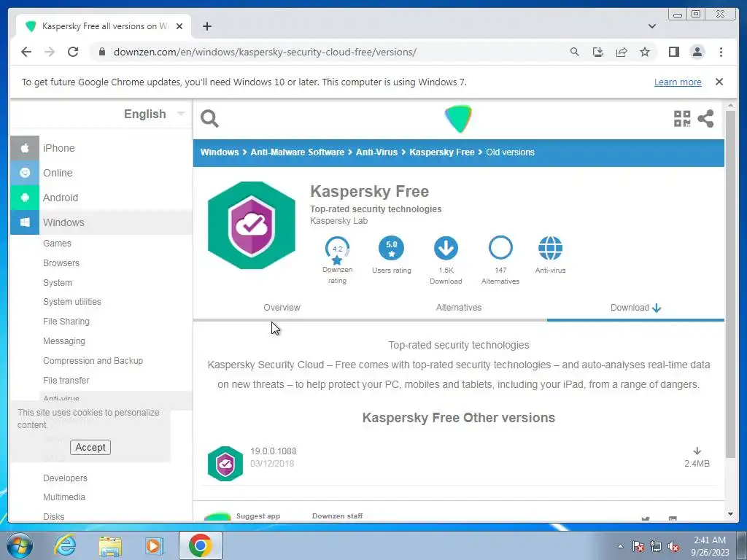Select the Online platform icon in sidebar
Image resolution: width=747 pixels, height=560 pixels.
(25, 173)
